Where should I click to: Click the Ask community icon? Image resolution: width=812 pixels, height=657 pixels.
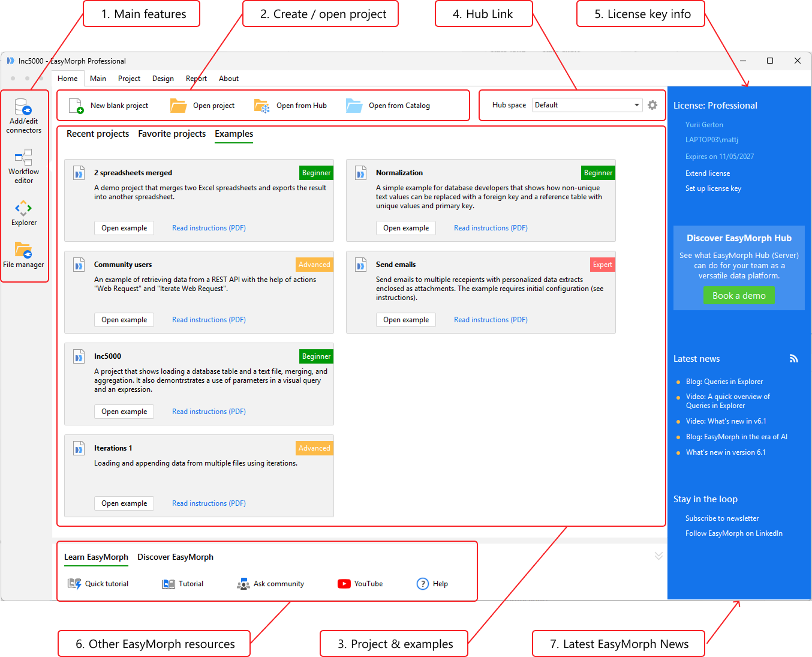tap(243, 584)
